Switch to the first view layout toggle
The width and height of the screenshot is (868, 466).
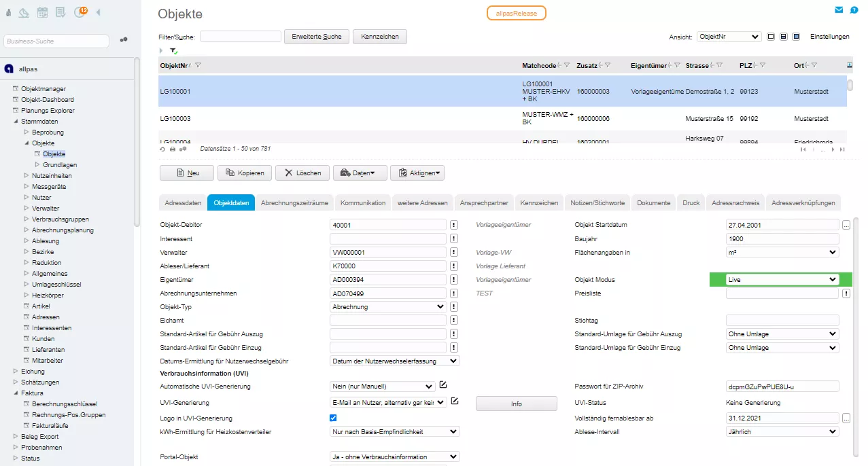coord(771,37)
